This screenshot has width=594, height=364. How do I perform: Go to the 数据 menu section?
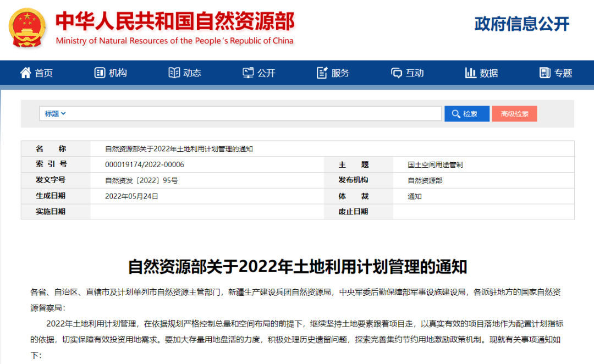(489, 73)
